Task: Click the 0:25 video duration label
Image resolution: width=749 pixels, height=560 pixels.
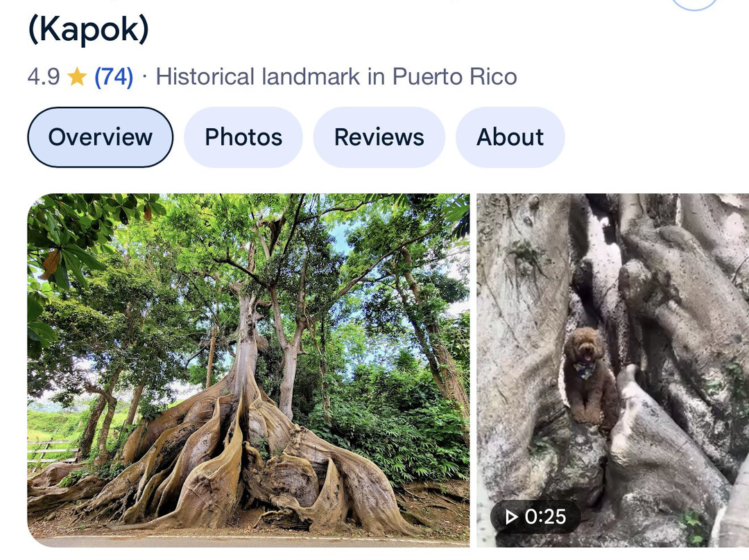Action: pyautogui.click(x=535, y=517)
